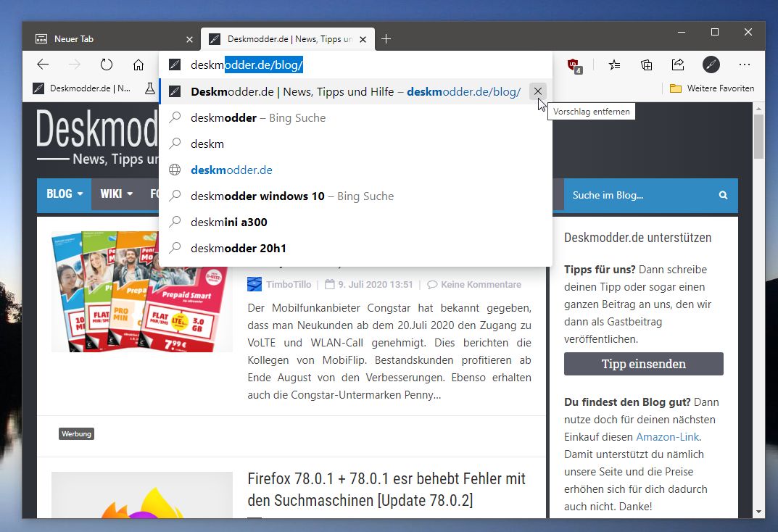Screen dimensions: 778x532
Task: Click the Tipp einsenden button
Action: click(x=644, y=364)
